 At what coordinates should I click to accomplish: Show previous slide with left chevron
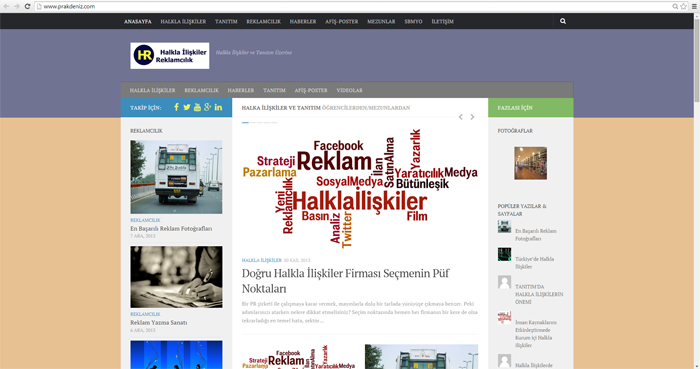[x=461, y=117]
